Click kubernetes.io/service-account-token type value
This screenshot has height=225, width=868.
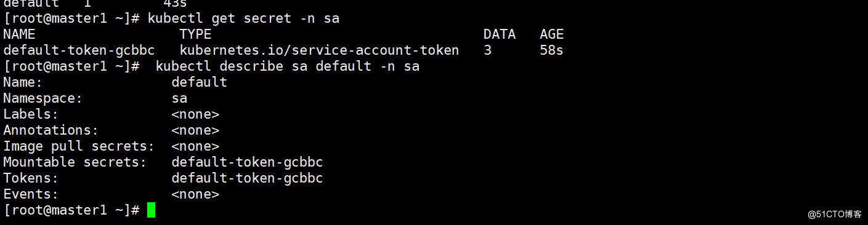319,50
